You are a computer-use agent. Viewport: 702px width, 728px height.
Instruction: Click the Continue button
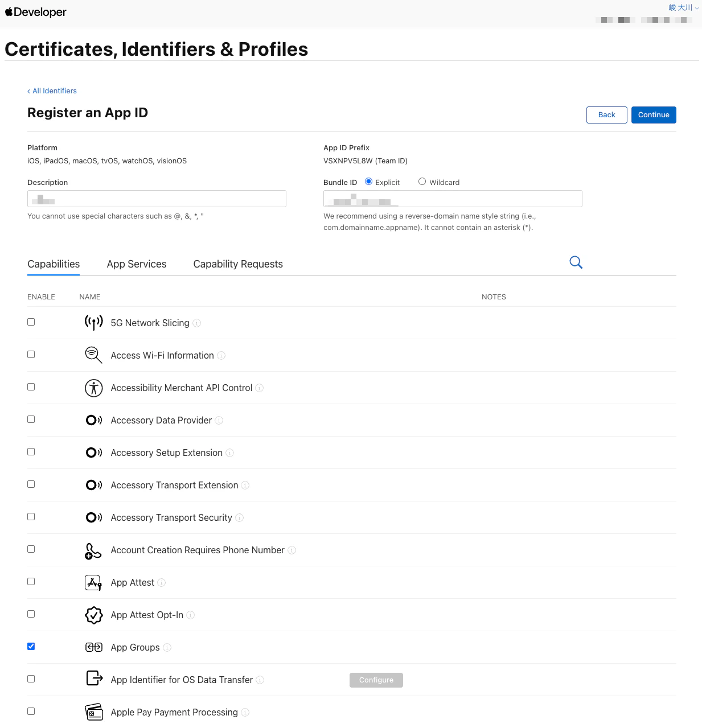click(x=654, y=115)
